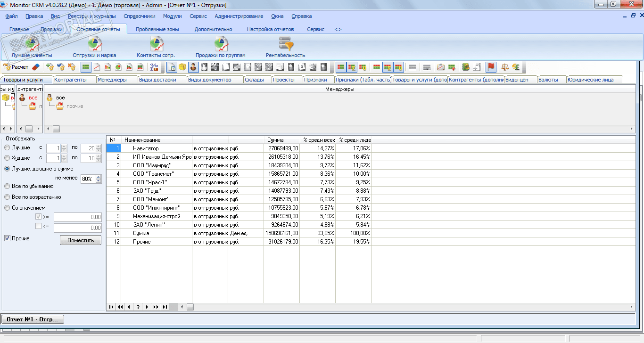Go to last record navigation arrow
This screenshot has height=343, width=644.
pyautogui.click(x=165, y=307)
